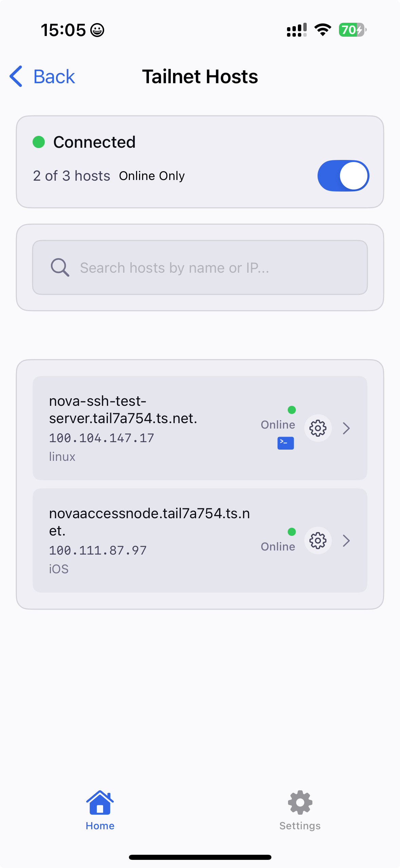Tap the SSH terminal icon on nova-ssh-test-server

click(286, 443)
